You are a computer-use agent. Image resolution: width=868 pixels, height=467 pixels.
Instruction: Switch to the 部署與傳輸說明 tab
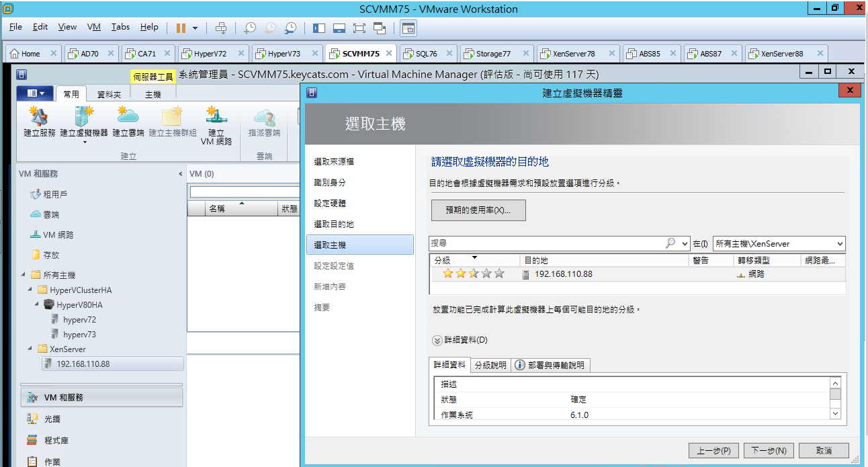pyautogui.click(x=550, y=366)
